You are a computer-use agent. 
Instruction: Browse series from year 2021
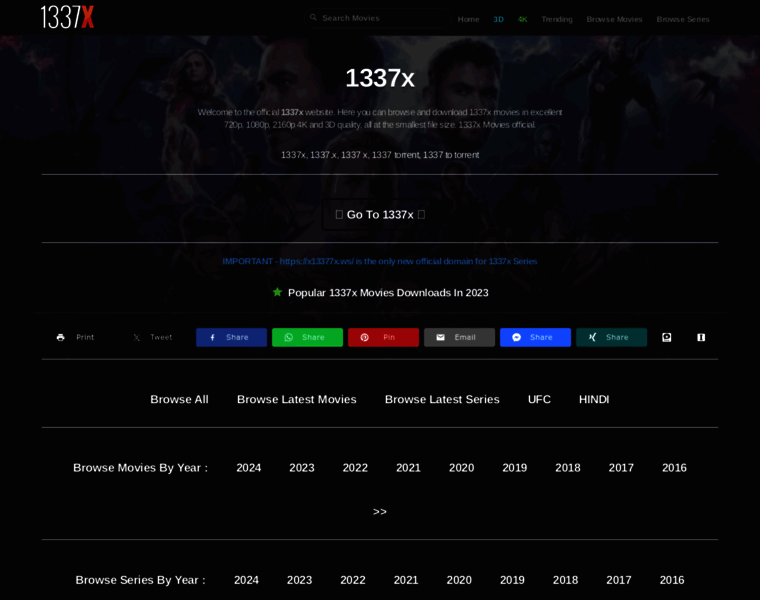pyautogui.click(x=406, y=580)
